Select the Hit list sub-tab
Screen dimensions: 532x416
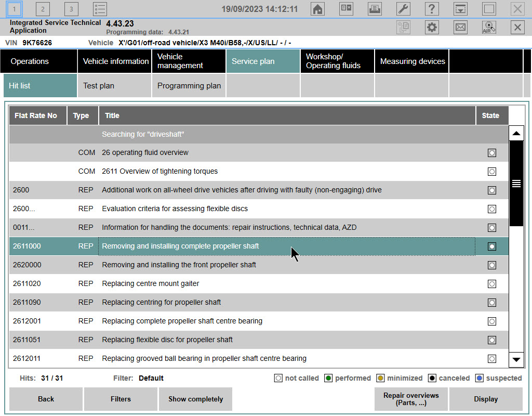[x=40, y=86]
